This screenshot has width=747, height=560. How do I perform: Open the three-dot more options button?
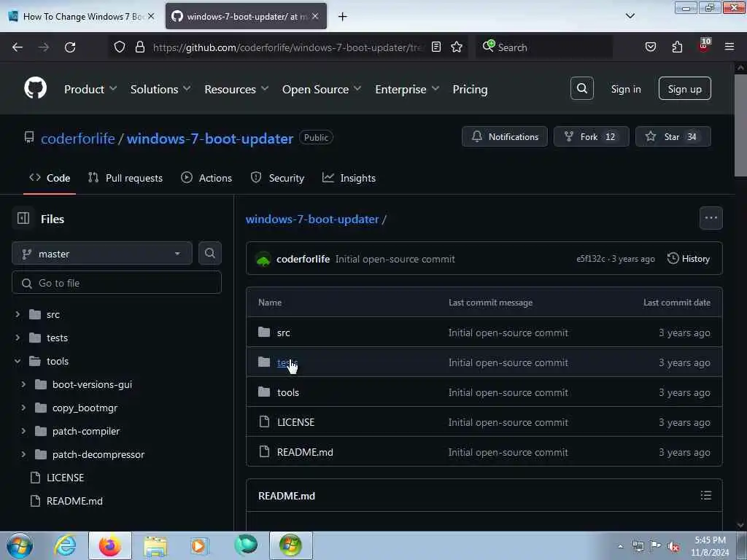tap(711, 218)
